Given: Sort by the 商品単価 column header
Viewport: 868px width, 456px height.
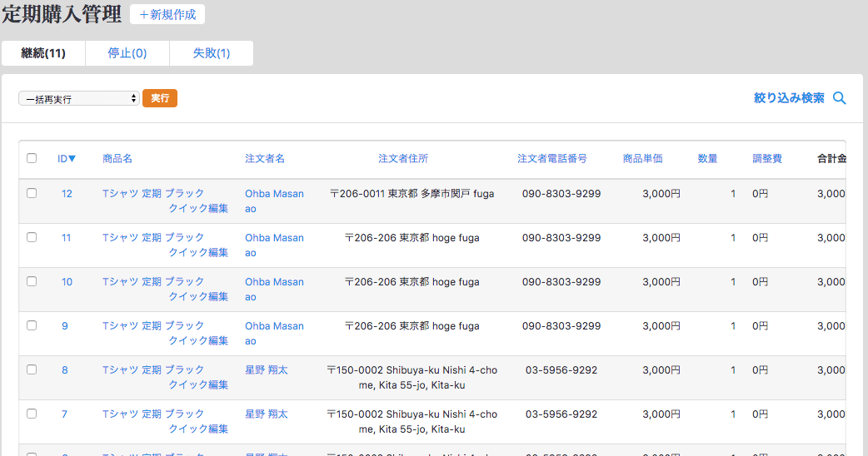Looking at the screenshot, I should [642, 158].
